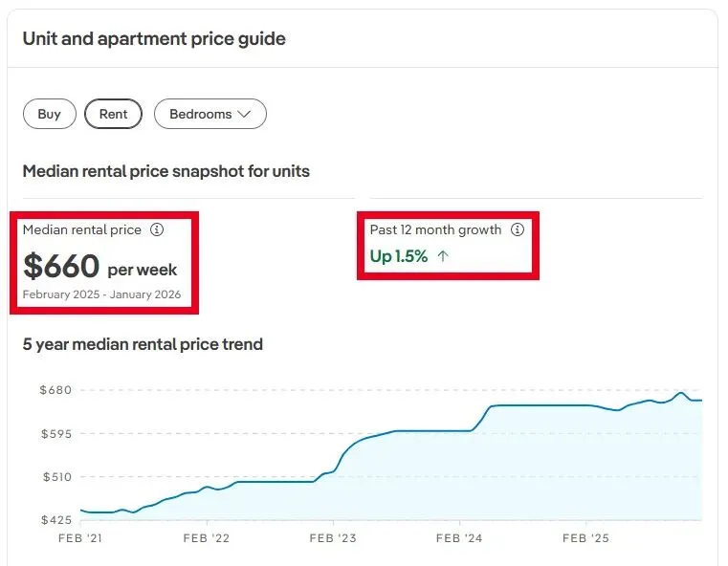The image size is (728, 566).
Task: Select the Rent filter pill
Action: click(113, 114)
